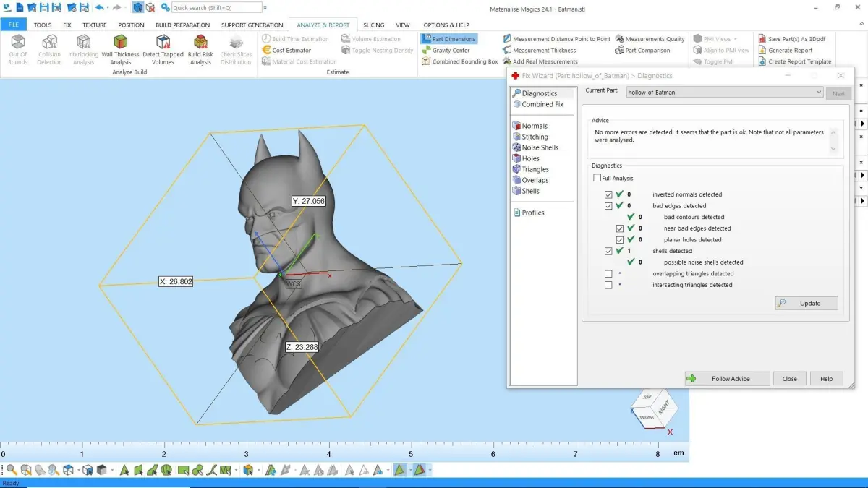This screenshot has height=488, width=868.
Task: Open the TEXTURE ribbon tab
Action: tap(95, 25)
